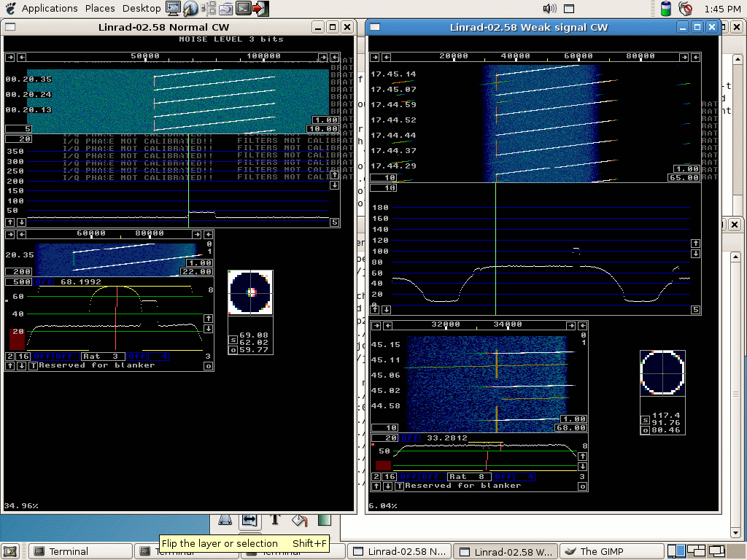Screen dimensions: 747x560
Task: Click the Weak signal polarization circle display
Action: pyautogui.click(x=662, y=373)
